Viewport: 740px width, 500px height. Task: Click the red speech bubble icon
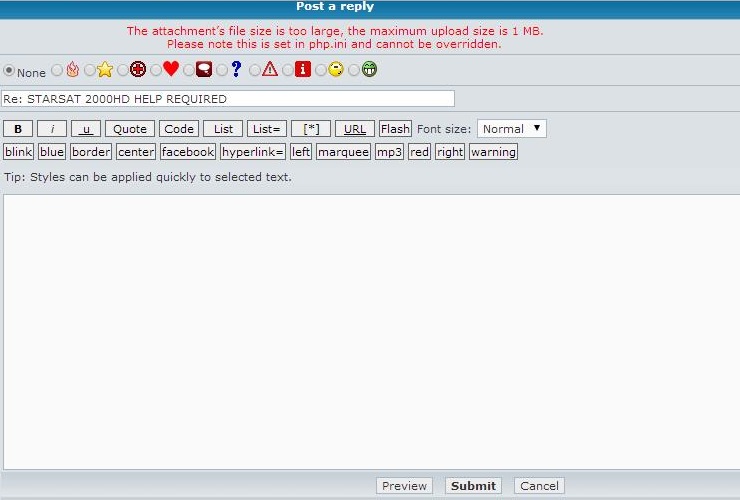pyautogui.click(x=204, y=70)
